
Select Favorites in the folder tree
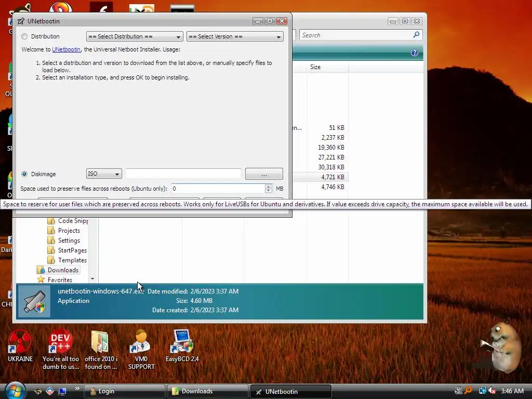tap(55, 280)
